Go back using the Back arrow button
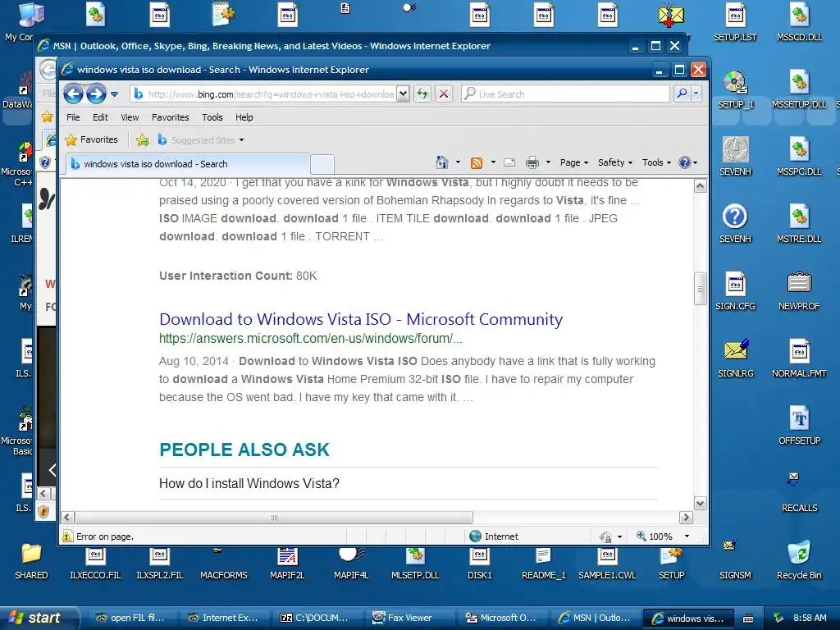Viewport: 840px width, 630px height. pos(73,94)
